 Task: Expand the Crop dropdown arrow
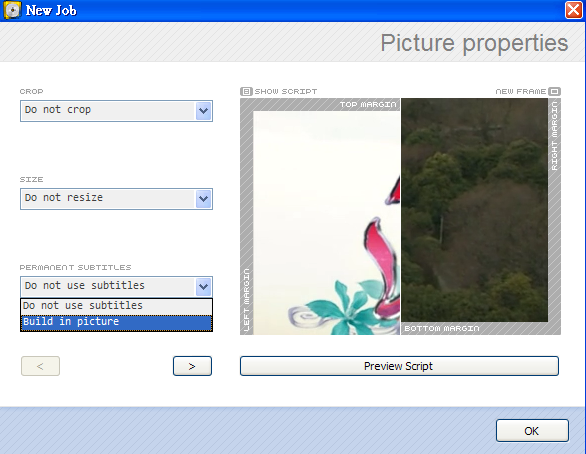coord(203,111)
